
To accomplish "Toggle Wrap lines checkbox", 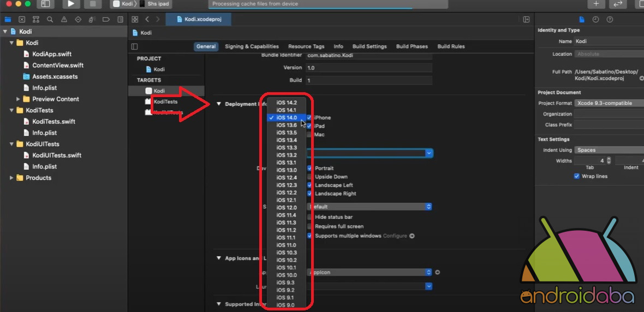I will point(577,176).
